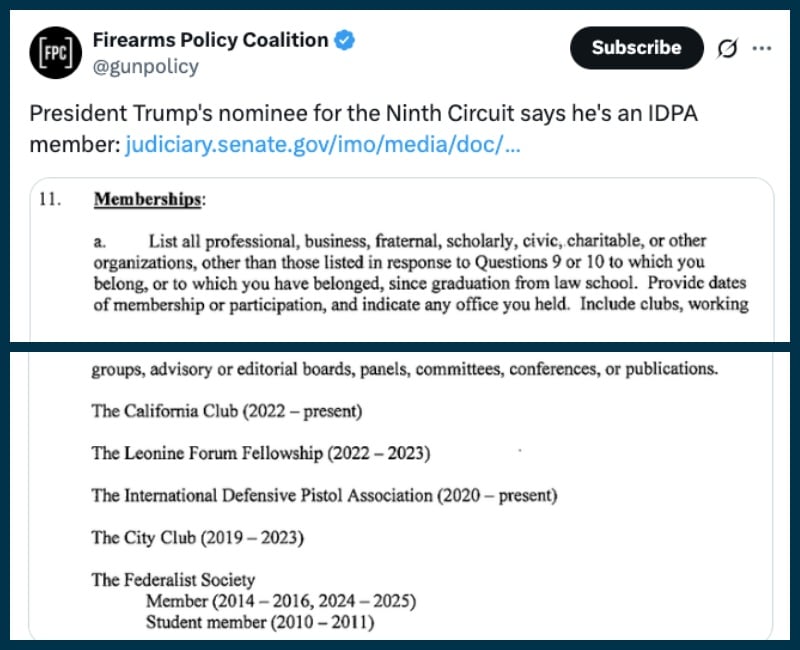800x650 pixels.
Task: Click the tweet text about Ninth Circuit nominee
Action: pos(363,129)
